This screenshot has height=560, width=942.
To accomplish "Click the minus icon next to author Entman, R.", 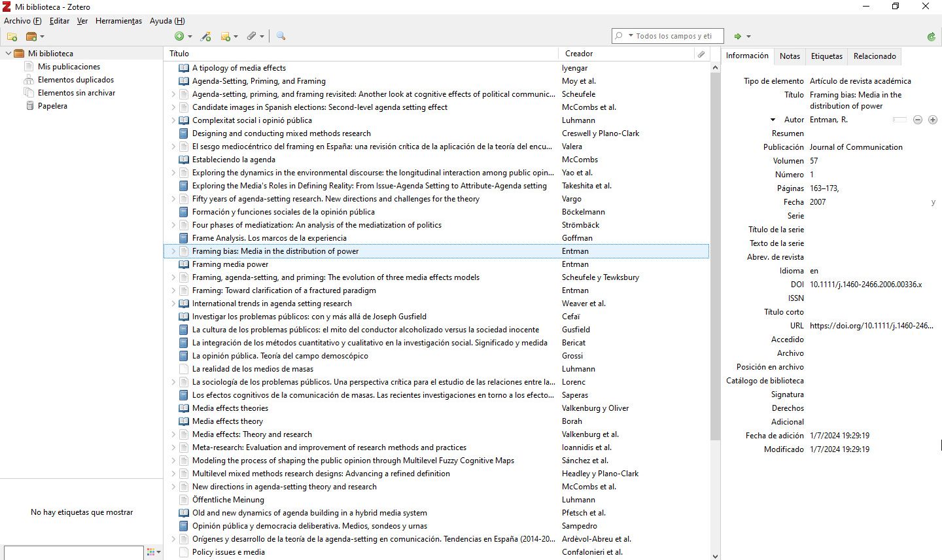I will coord(918,120).
